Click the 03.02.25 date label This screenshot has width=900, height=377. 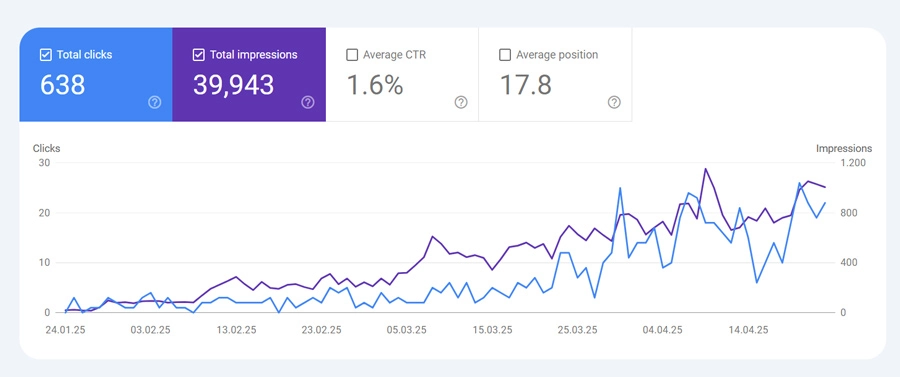(x=150, y=330)
